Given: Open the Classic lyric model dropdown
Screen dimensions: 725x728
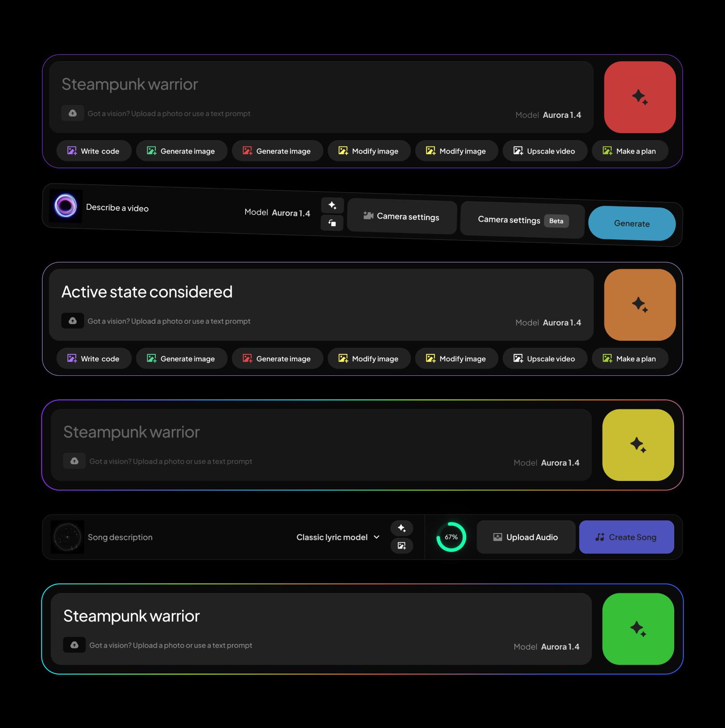Looking at the screenshot, I should [338, 537].
